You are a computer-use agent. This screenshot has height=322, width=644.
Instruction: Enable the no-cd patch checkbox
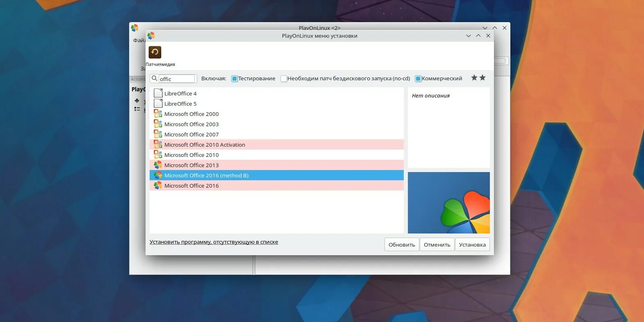point(284,79)
